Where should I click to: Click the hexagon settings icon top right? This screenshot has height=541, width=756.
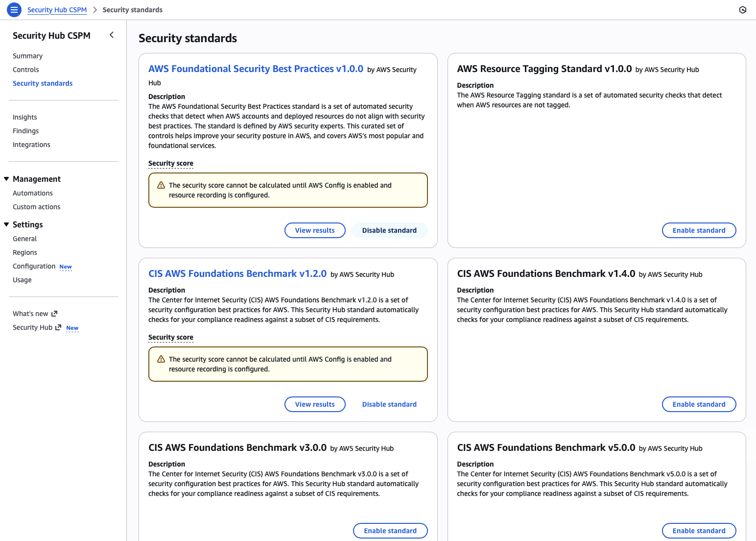tap(742, 10)
